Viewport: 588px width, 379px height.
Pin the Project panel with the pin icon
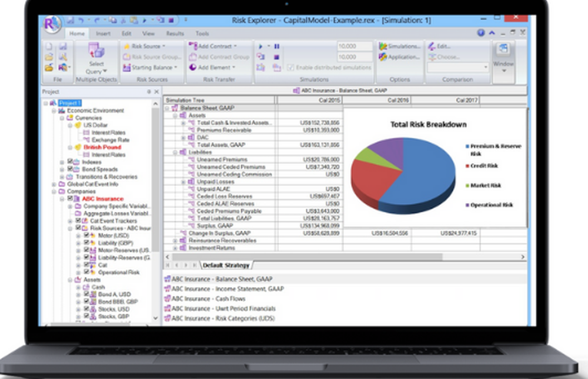pos(149,92)
